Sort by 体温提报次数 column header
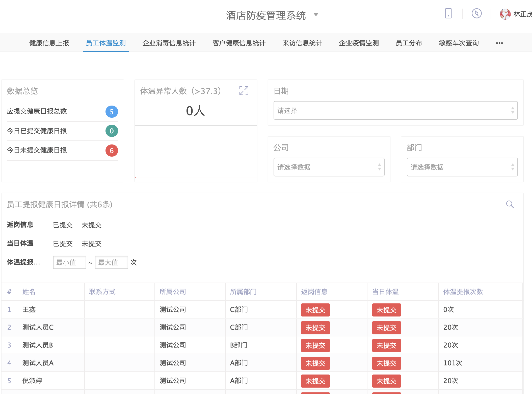Image resolution: width=532 pixels, height=394 pixels. [463, 292]
